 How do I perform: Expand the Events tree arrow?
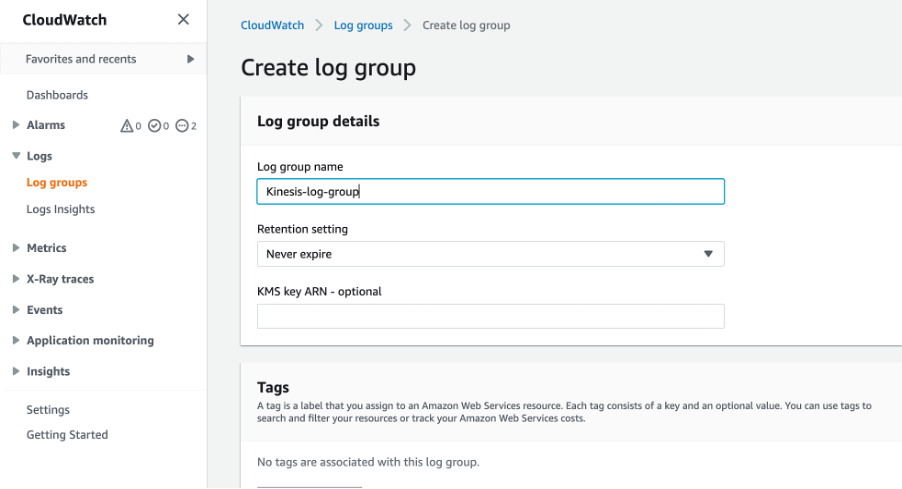point(16,310)
